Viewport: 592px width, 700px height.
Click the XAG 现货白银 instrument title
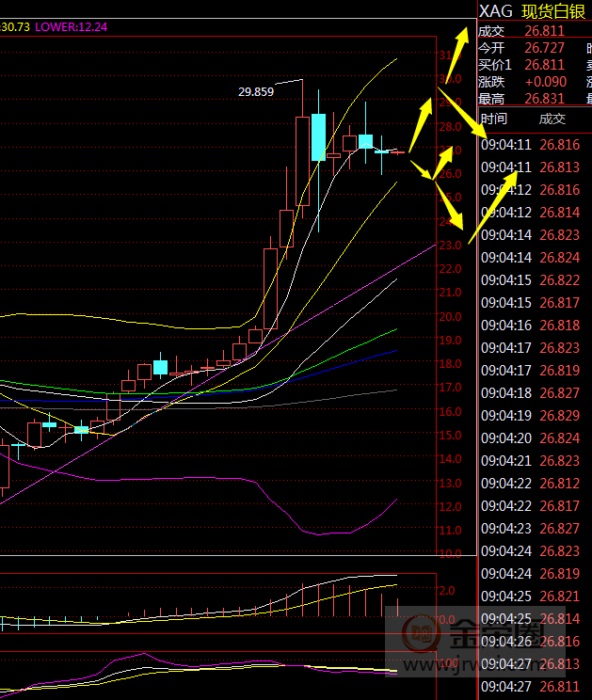pyautogui.click(x=532, y=10)
